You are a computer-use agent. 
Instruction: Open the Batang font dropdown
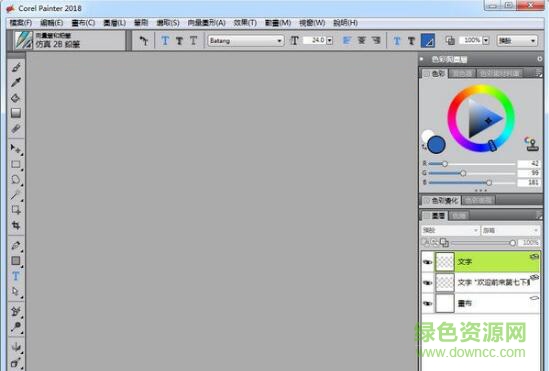coord(245,41)
